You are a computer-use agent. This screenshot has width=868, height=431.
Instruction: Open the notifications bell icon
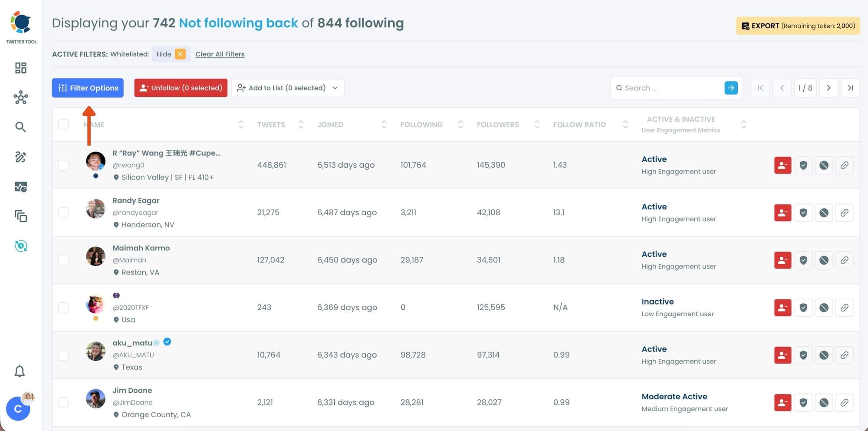20,371
